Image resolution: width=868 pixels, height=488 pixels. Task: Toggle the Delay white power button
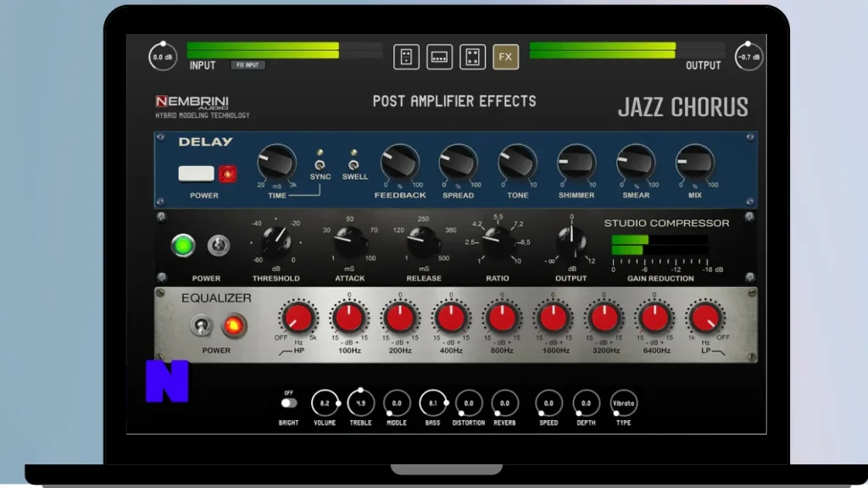[196, 174]
